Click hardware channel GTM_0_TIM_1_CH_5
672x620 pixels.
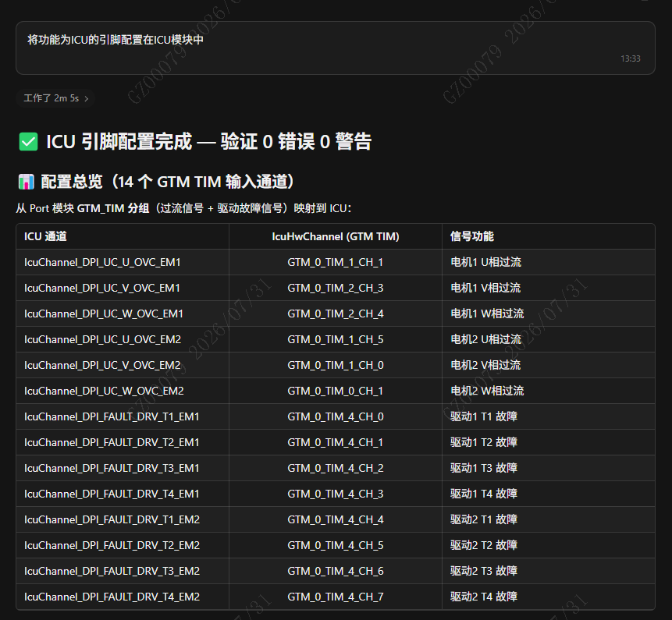click(336, 339)
